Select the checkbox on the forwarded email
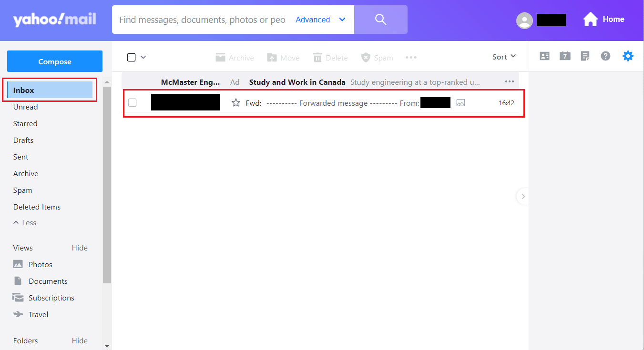The width and height of the screenshot is (644, 350). pos(132,102)
